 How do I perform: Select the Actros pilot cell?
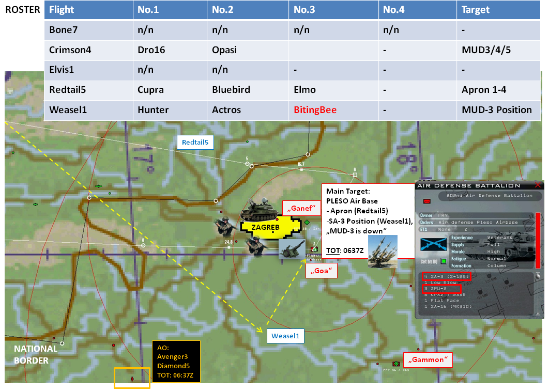[x=248, y=110]
